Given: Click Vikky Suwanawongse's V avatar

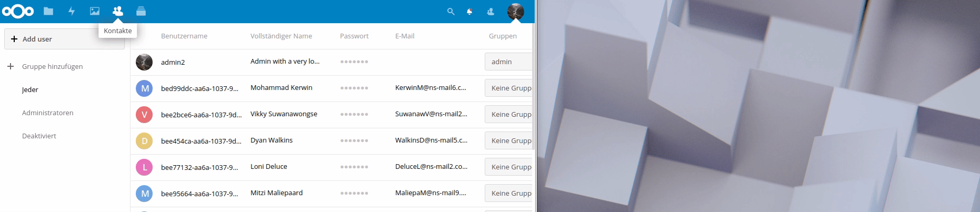Looking at the screenshot, I should coord(144,115).
